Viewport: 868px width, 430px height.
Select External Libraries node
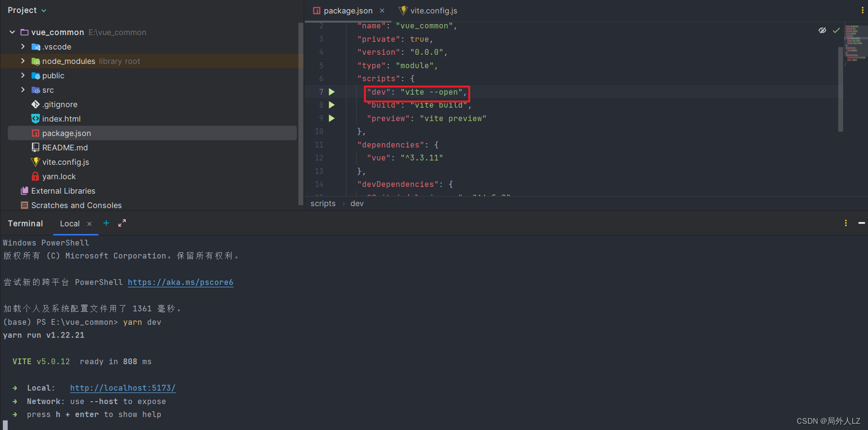[x=63, y=191]
